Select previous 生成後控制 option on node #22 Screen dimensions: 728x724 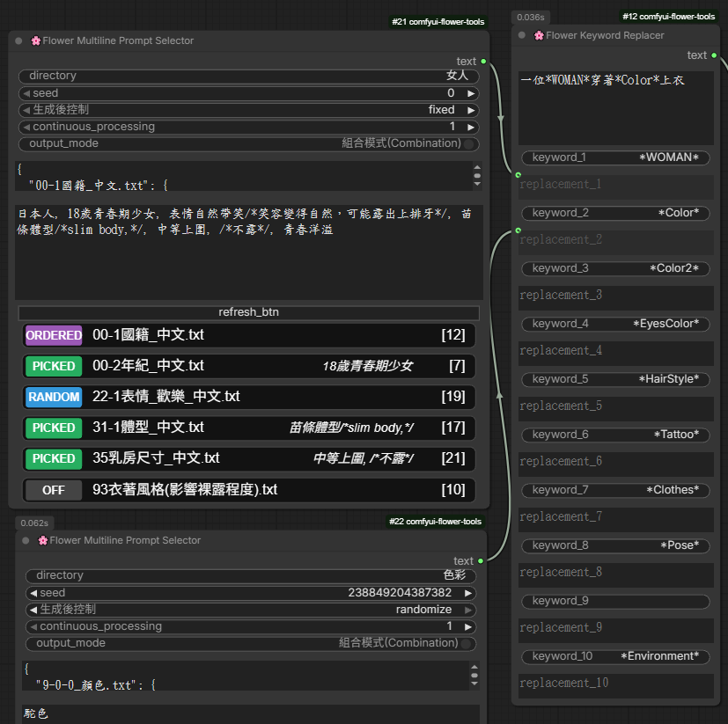pyautogui.click(x=33, y=610)
